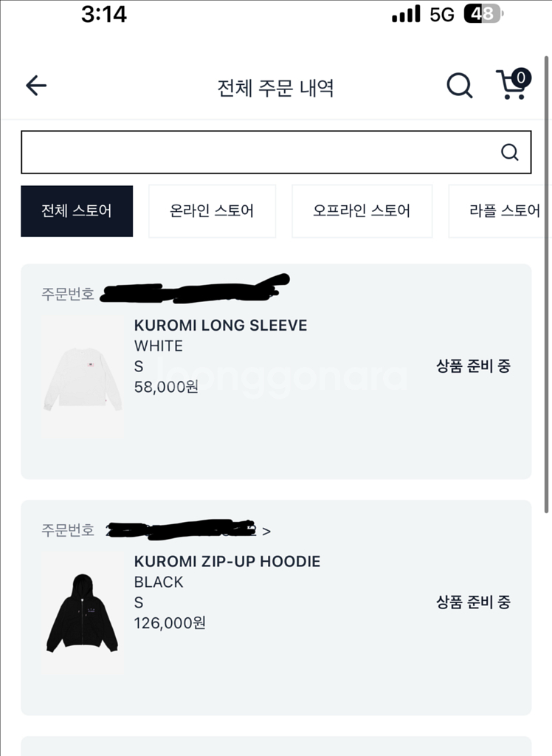This screenshot has height=756, width=552.
Task: Tap 상품 준비 중 status of hoodie order
Action: tap(473, 602)
